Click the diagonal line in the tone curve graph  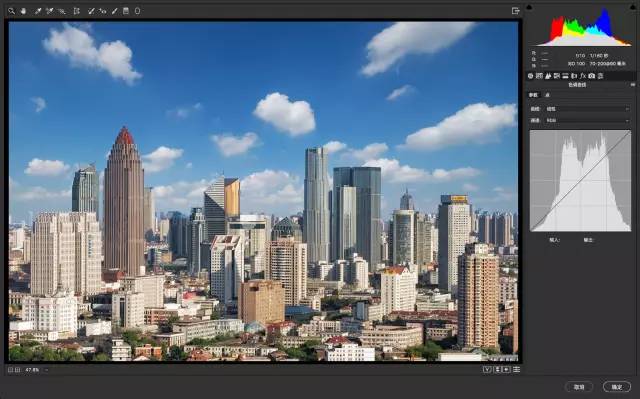pyautogui.click(x=580, y=181)
